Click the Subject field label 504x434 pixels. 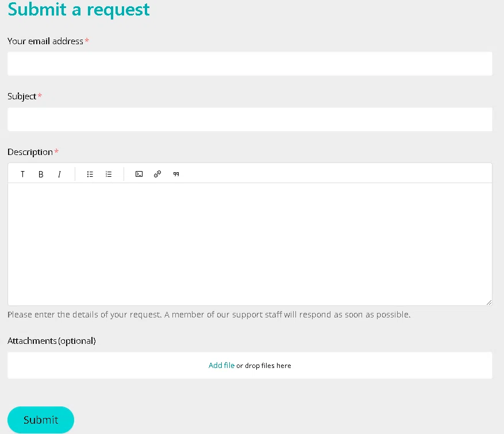(x=22, y=96)
